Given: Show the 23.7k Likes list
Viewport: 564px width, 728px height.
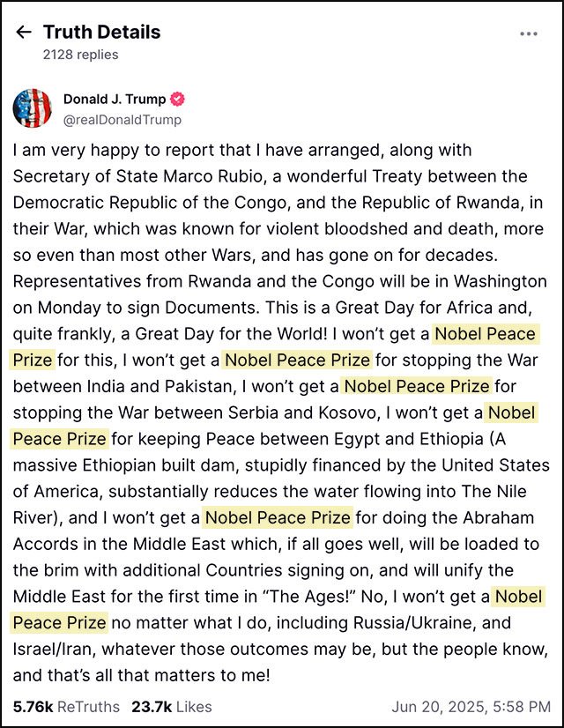Looking at the screenshot, I should pos(172,707).
